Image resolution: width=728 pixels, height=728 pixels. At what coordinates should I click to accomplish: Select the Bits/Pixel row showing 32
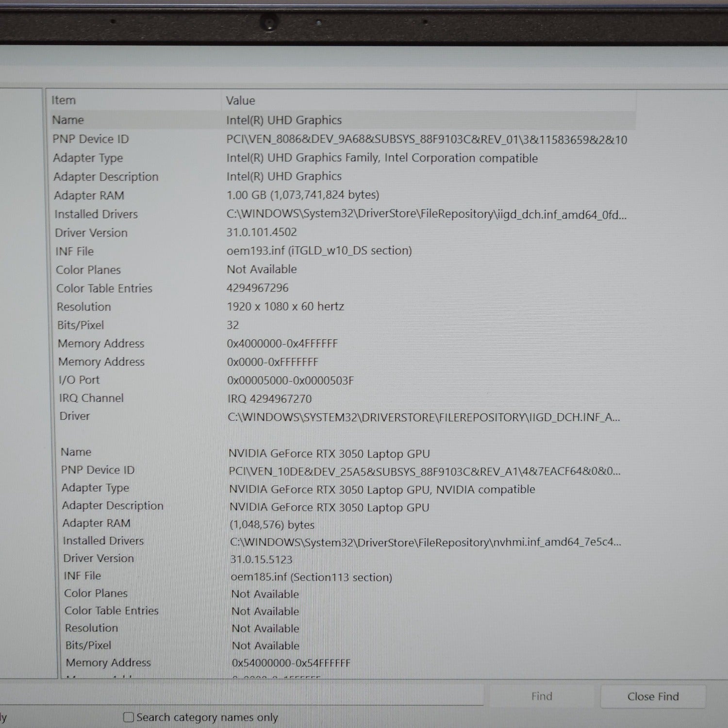[233, 325]
